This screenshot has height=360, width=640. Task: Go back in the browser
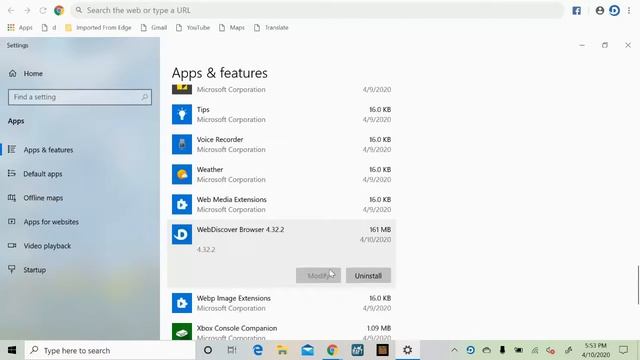[x=11, y=10]
